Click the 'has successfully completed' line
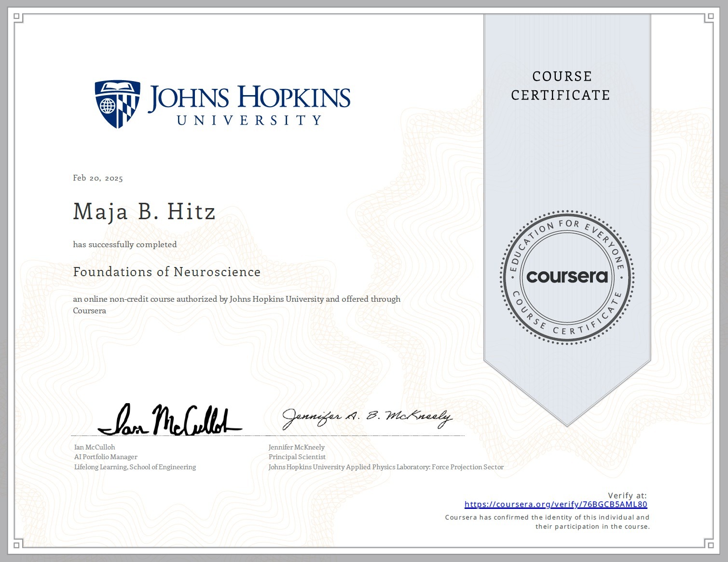 coord(125,244)
